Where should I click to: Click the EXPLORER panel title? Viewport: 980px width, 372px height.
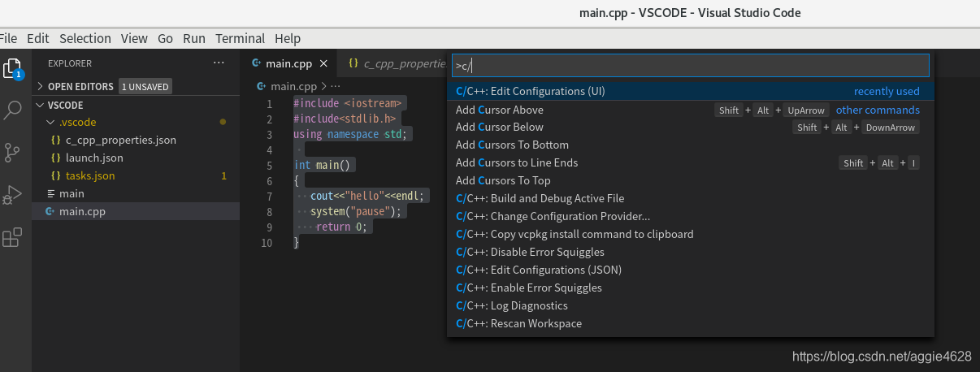click(70, 63)
